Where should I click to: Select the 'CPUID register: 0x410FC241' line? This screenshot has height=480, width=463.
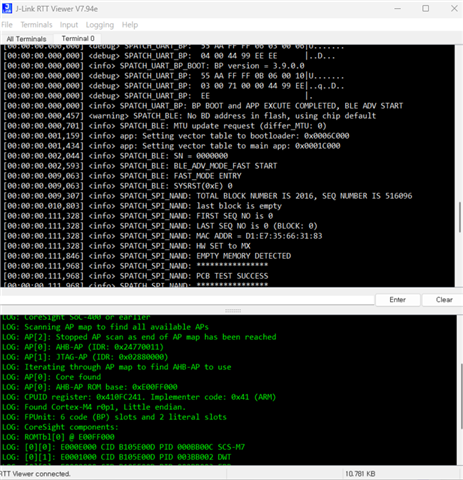pos(139,397)
